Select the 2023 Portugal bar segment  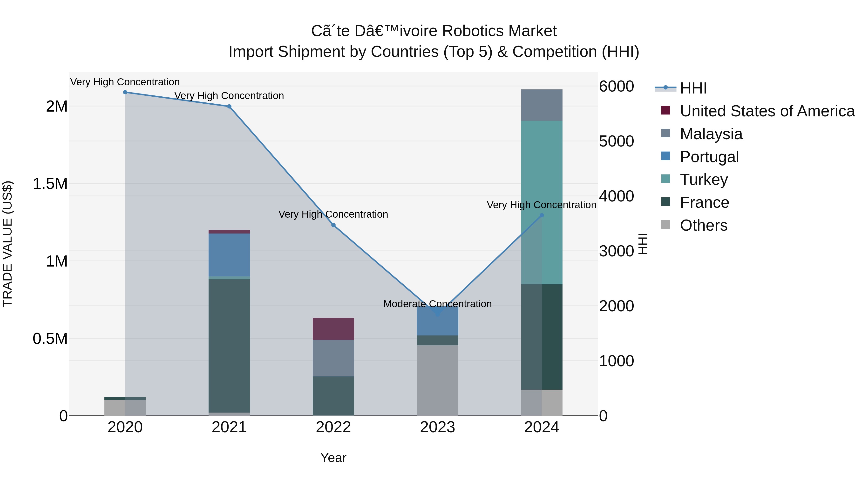pyautogui.click(x=437, y=321)
